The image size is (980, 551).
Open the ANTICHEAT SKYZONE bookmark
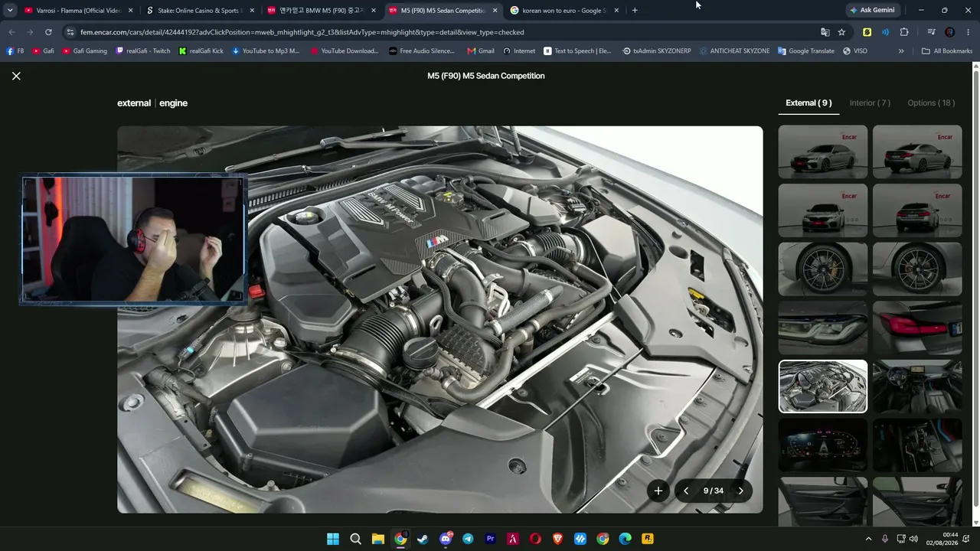tap(734, 51)
